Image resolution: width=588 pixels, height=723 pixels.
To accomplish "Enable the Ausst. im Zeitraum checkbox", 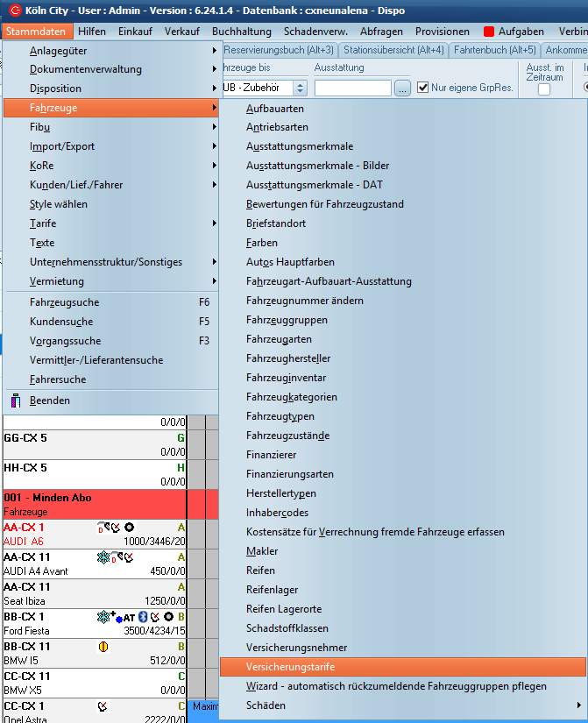I will tap(544, 89).
